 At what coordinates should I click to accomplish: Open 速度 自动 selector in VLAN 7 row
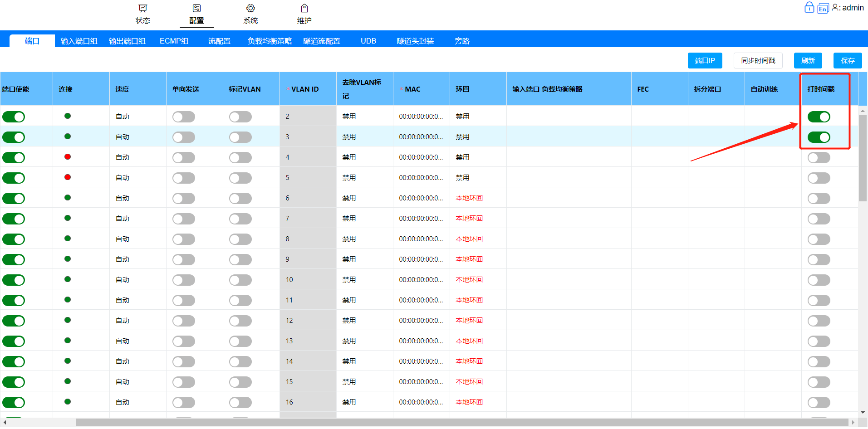(x=123, y=219)
